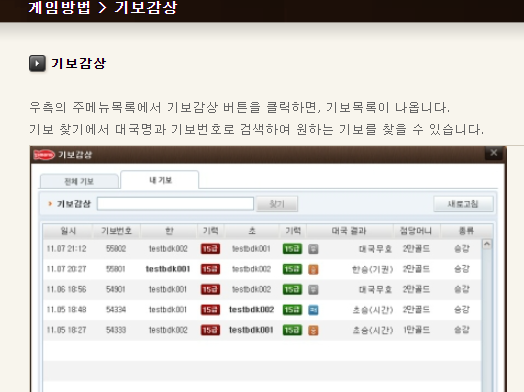Click the 점당머니 column header
The image size is (524, 392).
(416, 231)
